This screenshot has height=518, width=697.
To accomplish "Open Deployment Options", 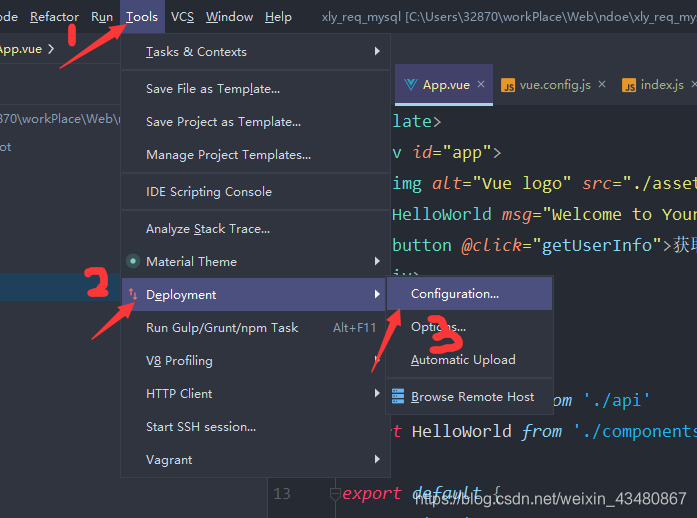I will point(469,327).
